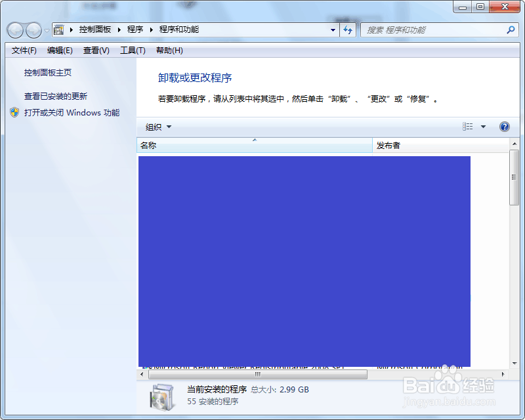Image resolution: width=525 pixels, height=420 pixels.
Task: Expand arrow before 控制面板 breadcrumb
Action: (x=72, y=30)
